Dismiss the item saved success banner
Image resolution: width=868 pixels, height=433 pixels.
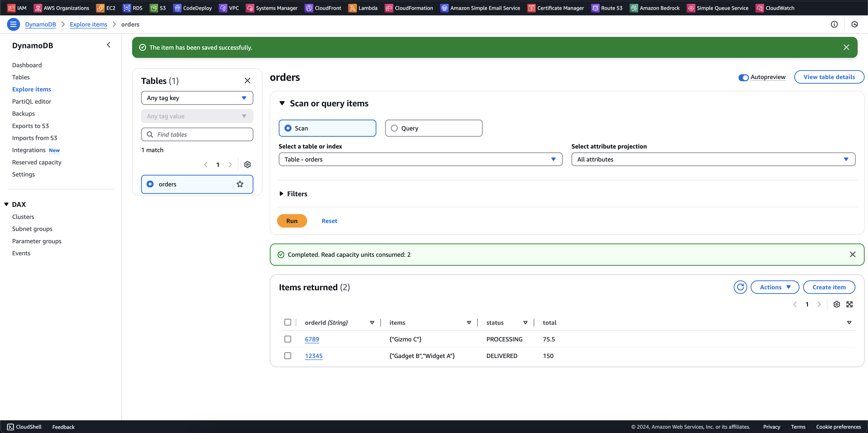click(846, 47)
